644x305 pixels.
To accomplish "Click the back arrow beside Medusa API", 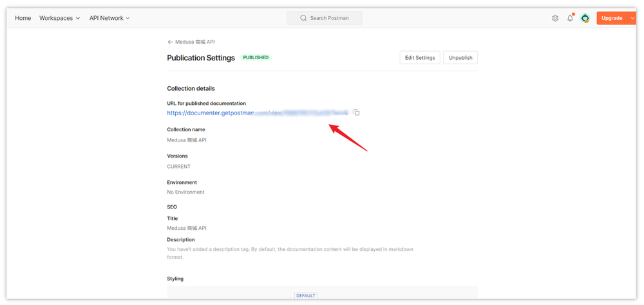I will [170, 42].
